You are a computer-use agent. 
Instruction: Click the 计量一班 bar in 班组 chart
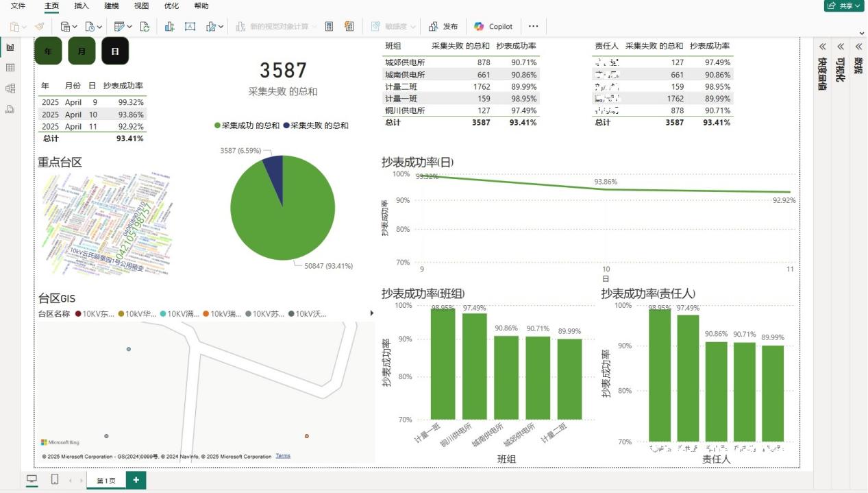click(x=443, y=363)
